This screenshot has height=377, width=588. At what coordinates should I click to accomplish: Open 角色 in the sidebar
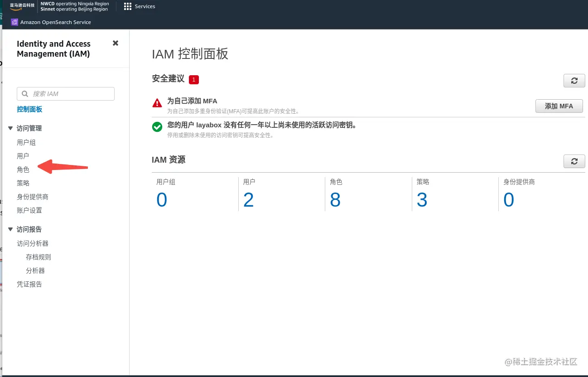tap(23, 169)
